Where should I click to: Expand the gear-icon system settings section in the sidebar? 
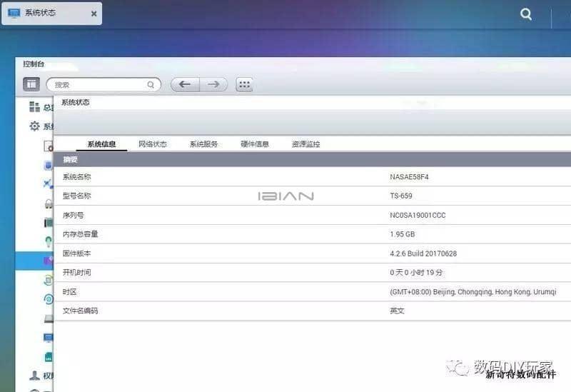click(34, 126)
